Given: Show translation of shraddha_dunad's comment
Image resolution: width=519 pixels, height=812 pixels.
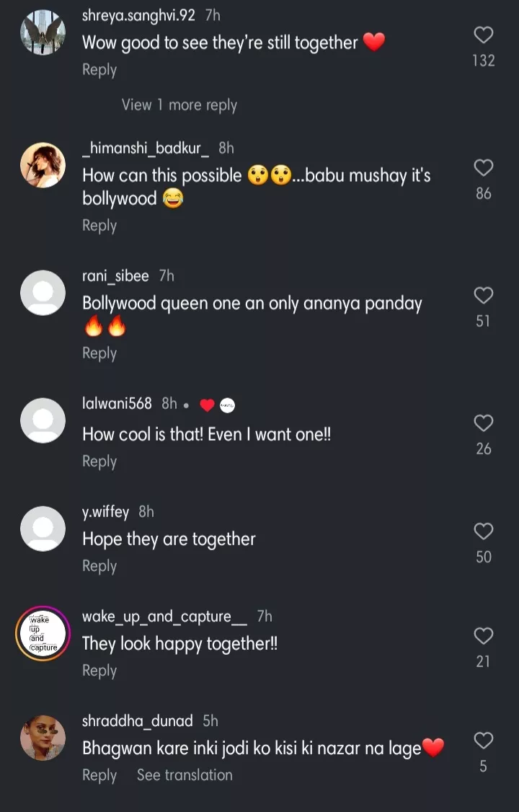Looking at the screenshot, I should (x=185, y=775).
